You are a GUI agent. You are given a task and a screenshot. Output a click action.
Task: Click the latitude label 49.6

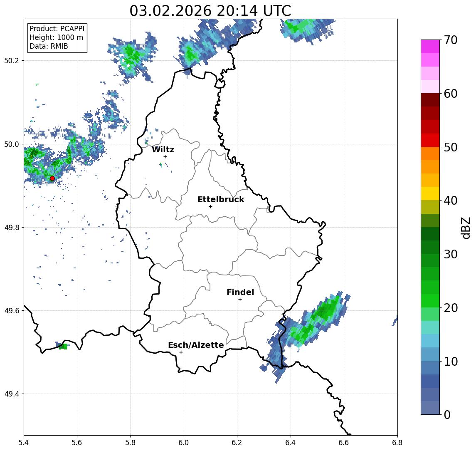click(x=12, y=311)
